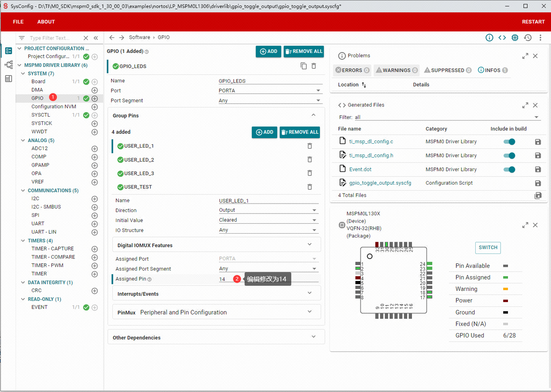
Task: Add a DMA module with plus icon
Action: 95,90
